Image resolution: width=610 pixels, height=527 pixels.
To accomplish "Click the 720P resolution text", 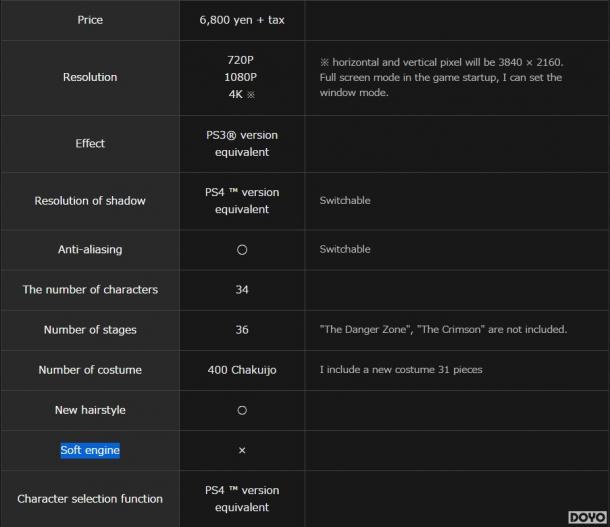I will [240, 60].
